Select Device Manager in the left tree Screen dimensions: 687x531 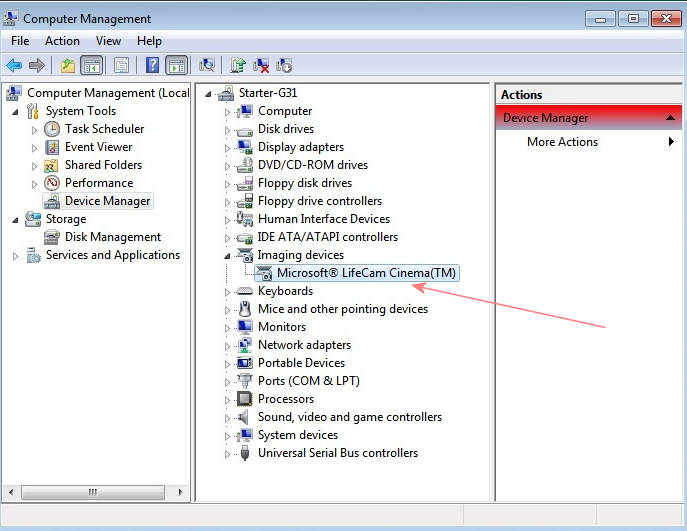(x=107, y=201)
